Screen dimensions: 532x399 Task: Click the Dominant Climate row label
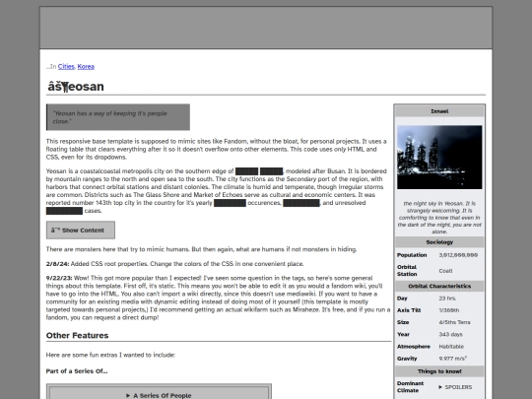coord(410,387)
